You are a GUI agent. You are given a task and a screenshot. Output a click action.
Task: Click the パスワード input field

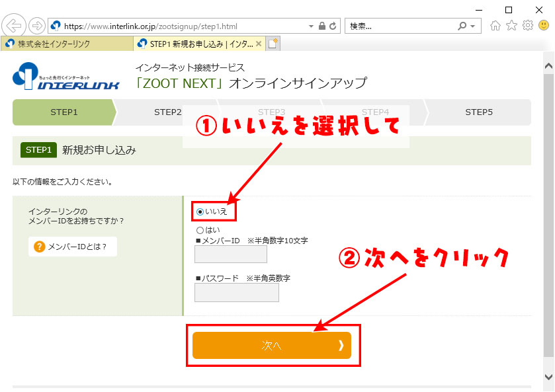coord(237,293)
